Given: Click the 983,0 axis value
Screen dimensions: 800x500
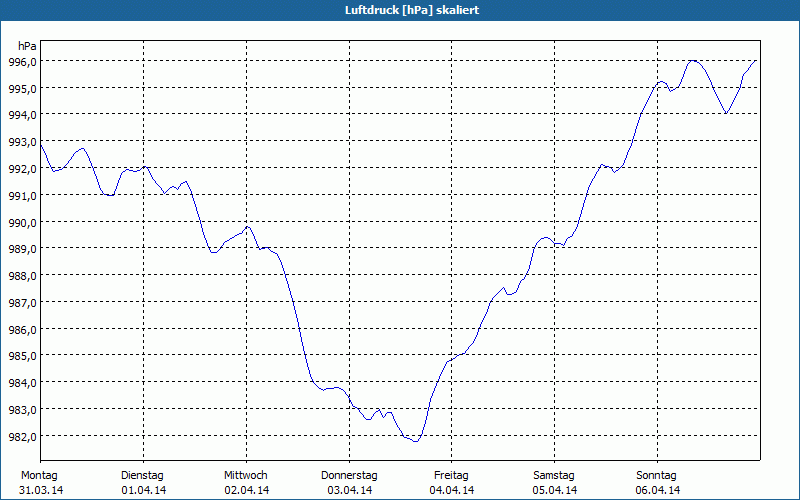Looking at the screenshot, I should tap(23, 410).
